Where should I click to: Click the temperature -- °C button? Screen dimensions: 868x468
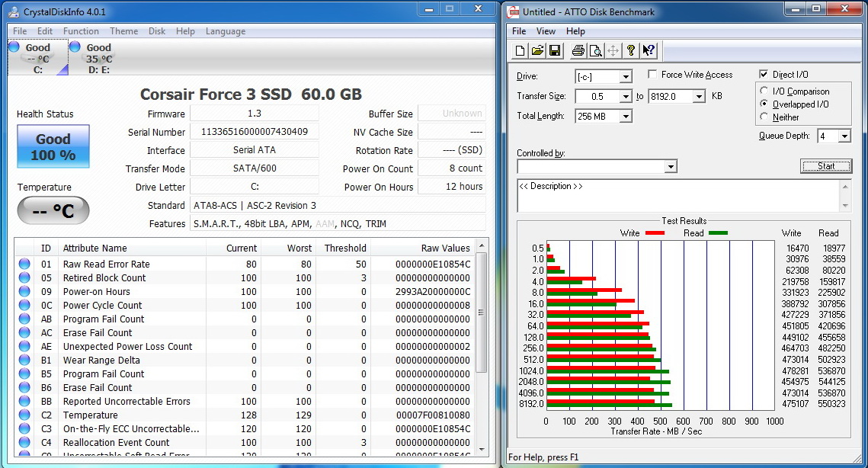coord(53,210)
